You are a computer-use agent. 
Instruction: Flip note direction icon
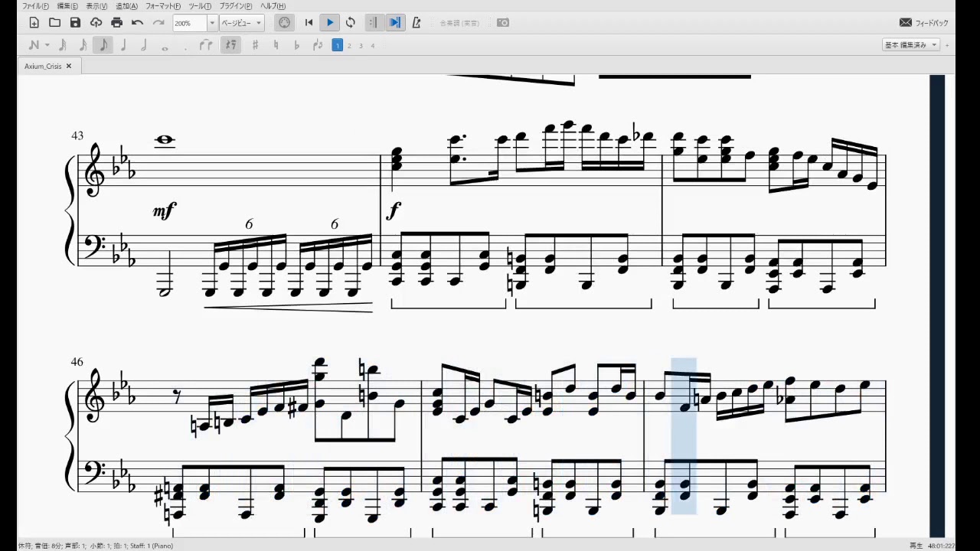click(318, 45)
